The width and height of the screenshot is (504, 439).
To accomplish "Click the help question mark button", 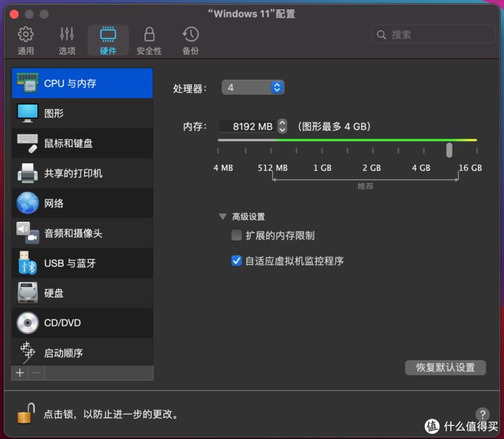I will (482, 414).
